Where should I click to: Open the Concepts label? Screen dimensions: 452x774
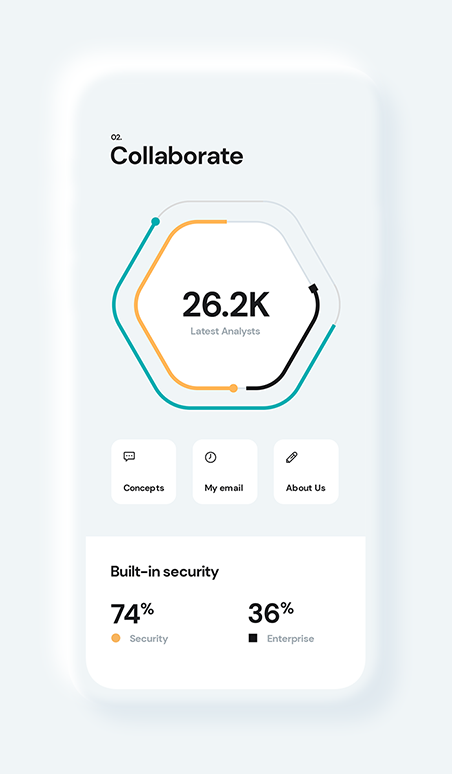tap(144, 488)
